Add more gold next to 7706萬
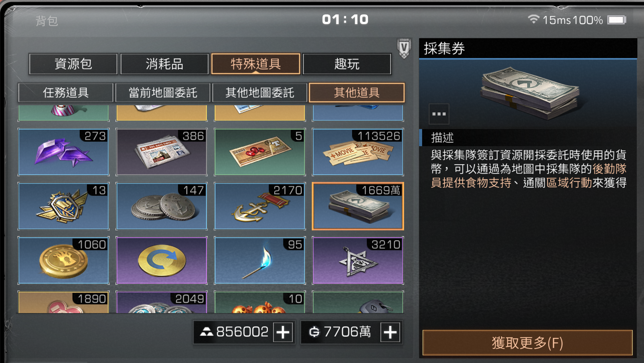Screen dimensions: 644x363 [390, 332]
